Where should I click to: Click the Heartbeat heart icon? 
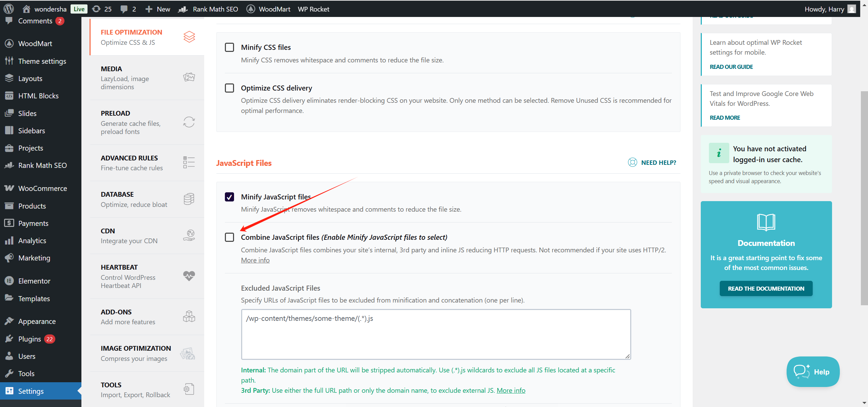189,276
